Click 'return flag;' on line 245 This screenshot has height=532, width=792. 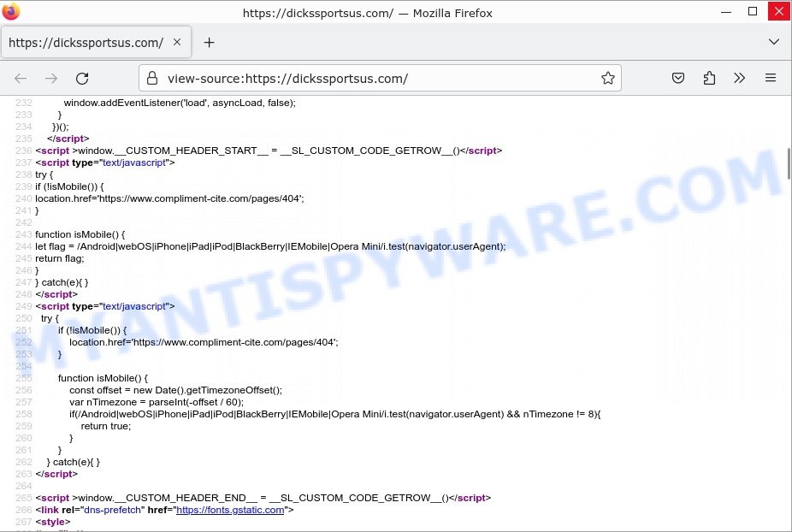pyautogui.click(x=60, y=258)
